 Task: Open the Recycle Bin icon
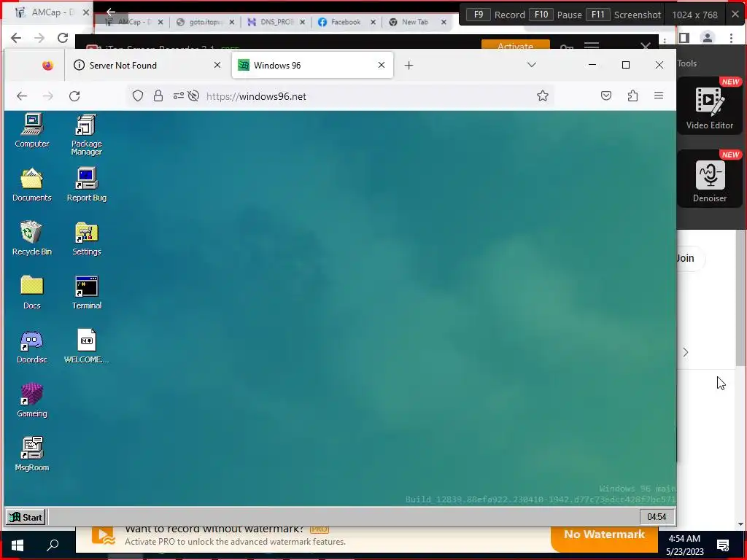pyautogui.click(x=31, y=238)
